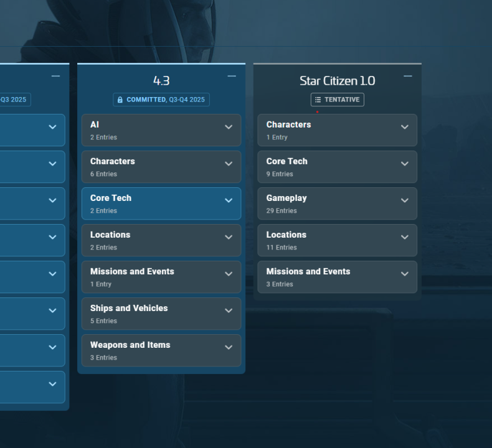
Task: Expand Missions and Events chevron in 4.3
Action: (229, 274)
